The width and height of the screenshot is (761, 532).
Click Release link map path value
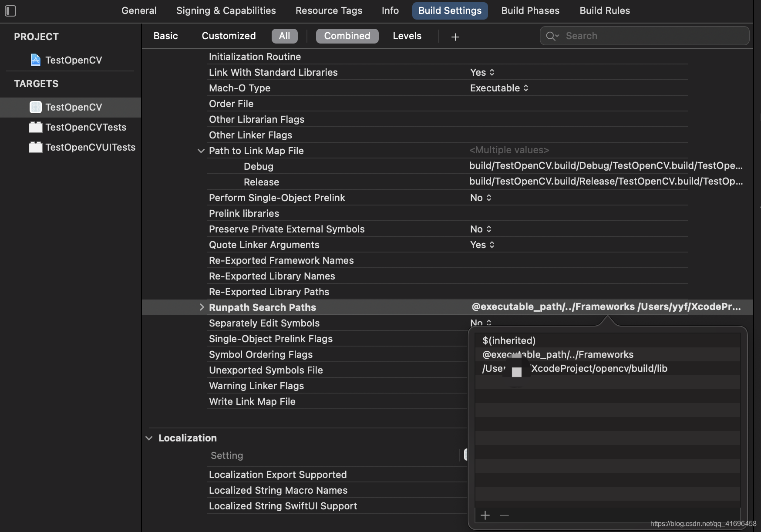coord(606,181)
